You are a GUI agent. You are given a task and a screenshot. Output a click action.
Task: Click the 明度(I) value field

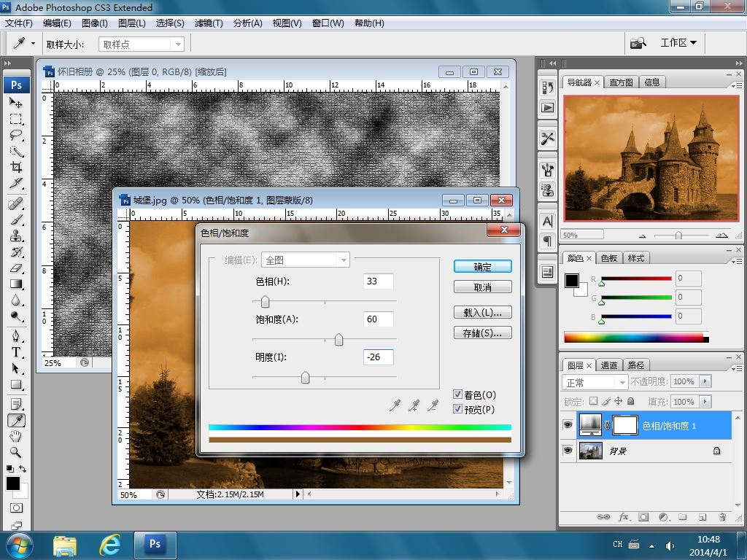[379, 357]
